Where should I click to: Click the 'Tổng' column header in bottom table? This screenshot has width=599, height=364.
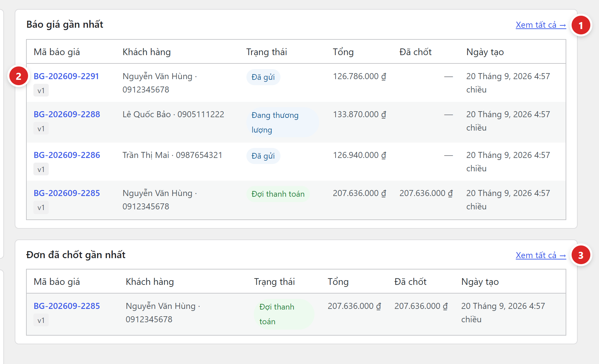338,282
